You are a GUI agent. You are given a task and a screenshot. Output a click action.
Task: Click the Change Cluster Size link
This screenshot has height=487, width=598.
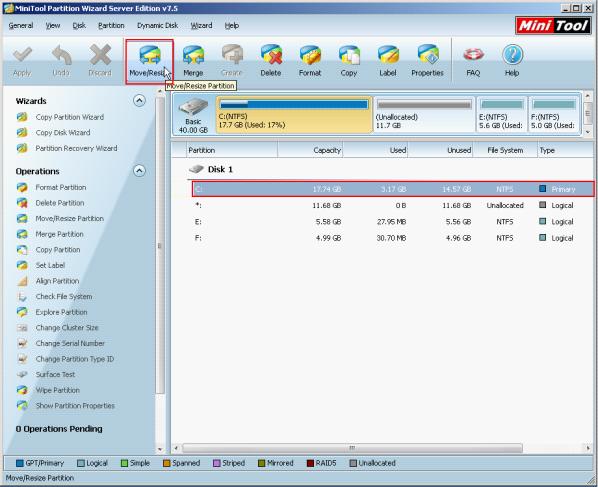coord(67,328)
